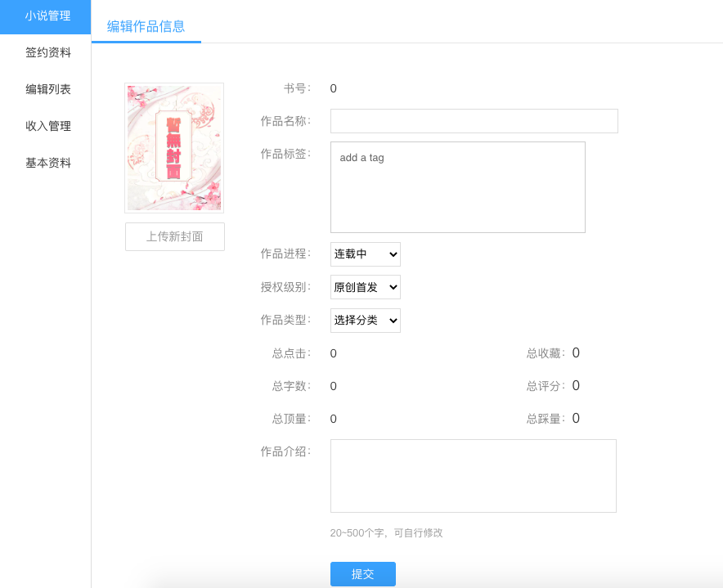Click the 作品名称 field label

coord(285,121)
